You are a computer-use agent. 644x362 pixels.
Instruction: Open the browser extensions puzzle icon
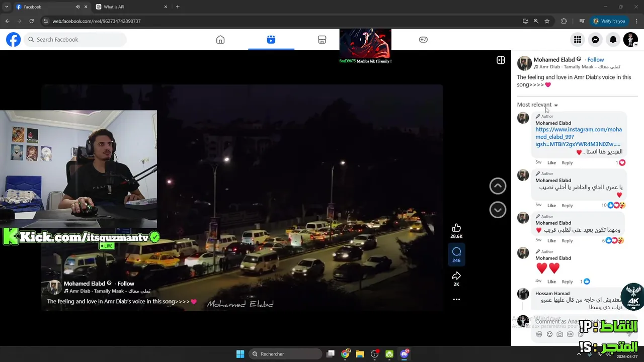click(x=564, y=21)
